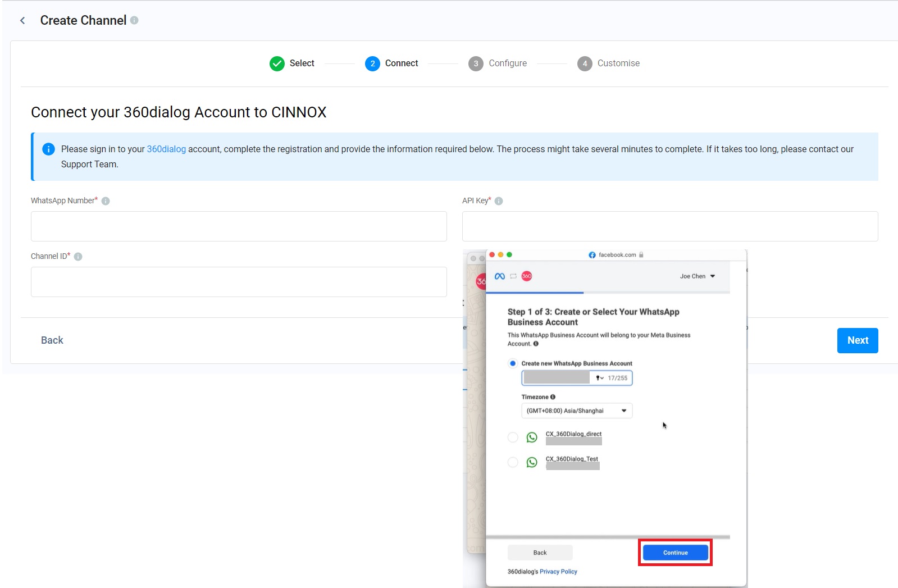Click the CX_360Dialog_Test account name
The height and width of the screenshot is (588, 898).
click(572, 459)
